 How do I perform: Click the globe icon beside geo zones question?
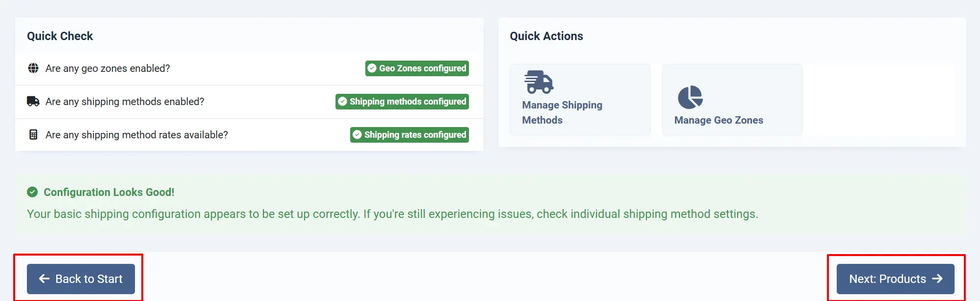[x=33, y=68]
